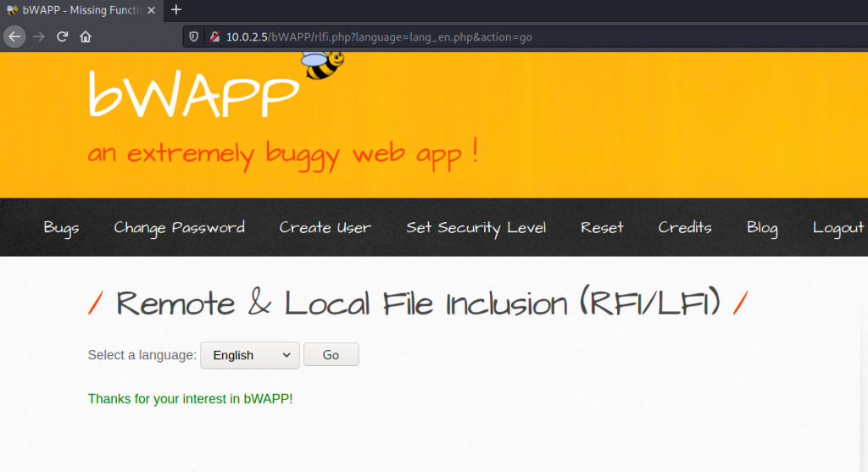Reload the current page

pos(62,36)
